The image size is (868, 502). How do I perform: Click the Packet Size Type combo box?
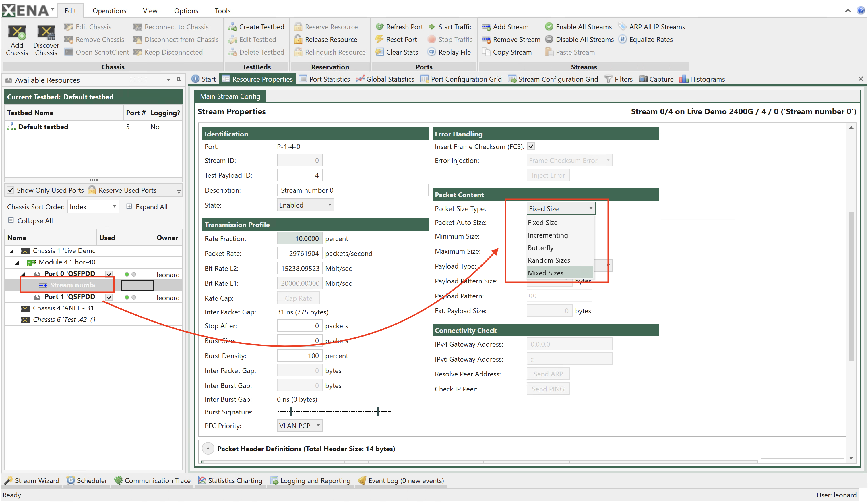coord(561,208)
